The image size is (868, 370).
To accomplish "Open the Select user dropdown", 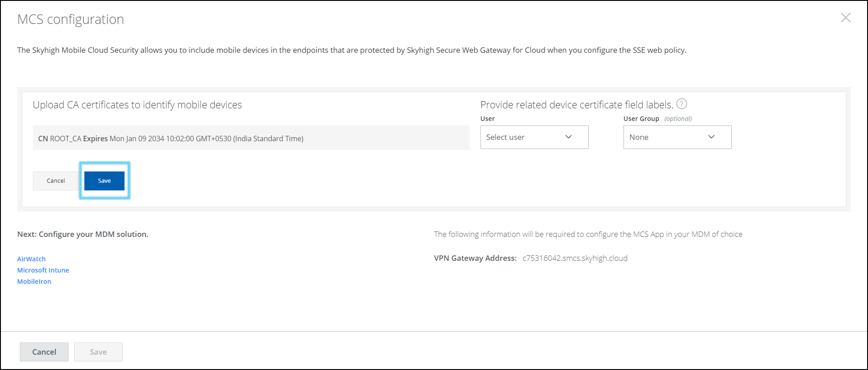I will 534,137.
